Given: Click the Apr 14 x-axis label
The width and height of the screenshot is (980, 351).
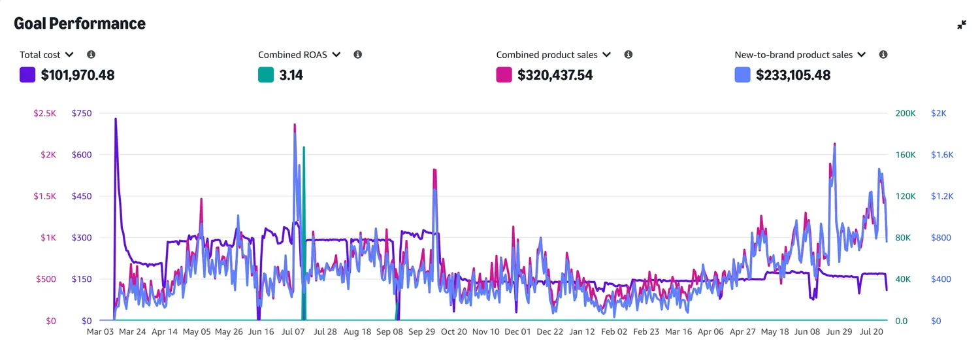Looking at the screenshot, I should click(165, 332).
